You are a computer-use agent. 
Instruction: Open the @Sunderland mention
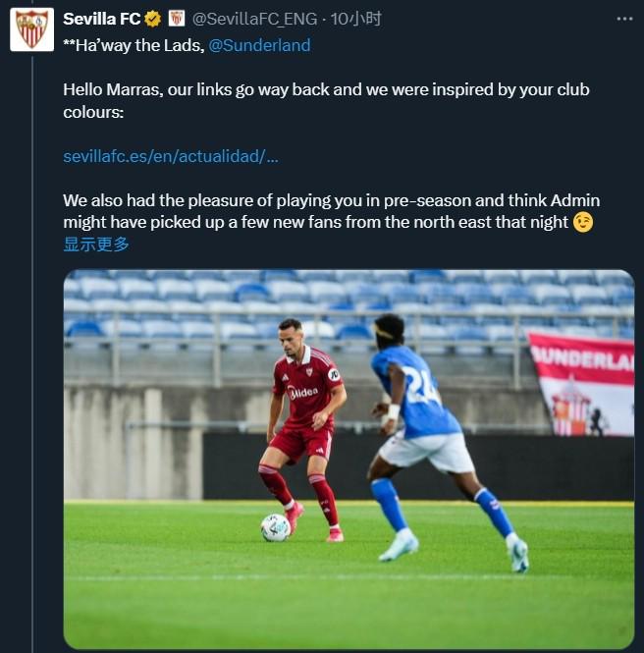click(259, 45)
